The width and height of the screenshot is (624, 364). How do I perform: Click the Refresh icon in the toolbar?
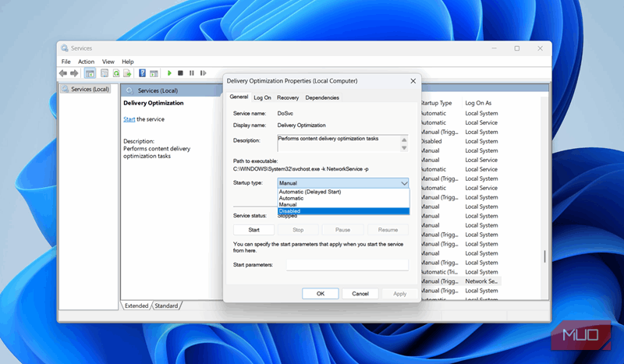coord(116,73)
